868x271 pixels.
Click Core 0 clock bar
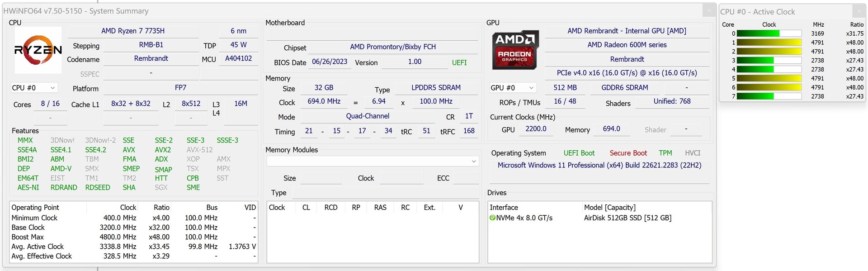coord(769,33)
